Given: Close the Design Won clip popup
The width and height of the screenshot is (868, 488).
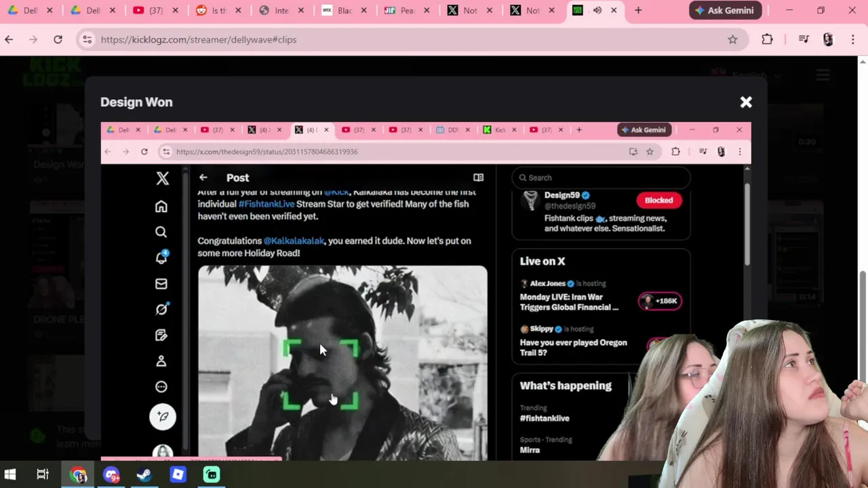Looking at the screenshot, I should coord(746,102).
